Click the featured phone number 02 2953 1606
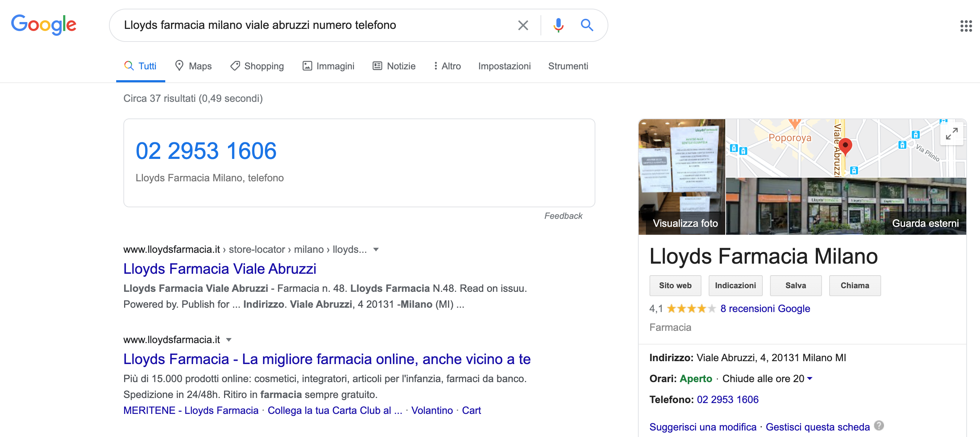The image size is (980, 437). [206, 151]
